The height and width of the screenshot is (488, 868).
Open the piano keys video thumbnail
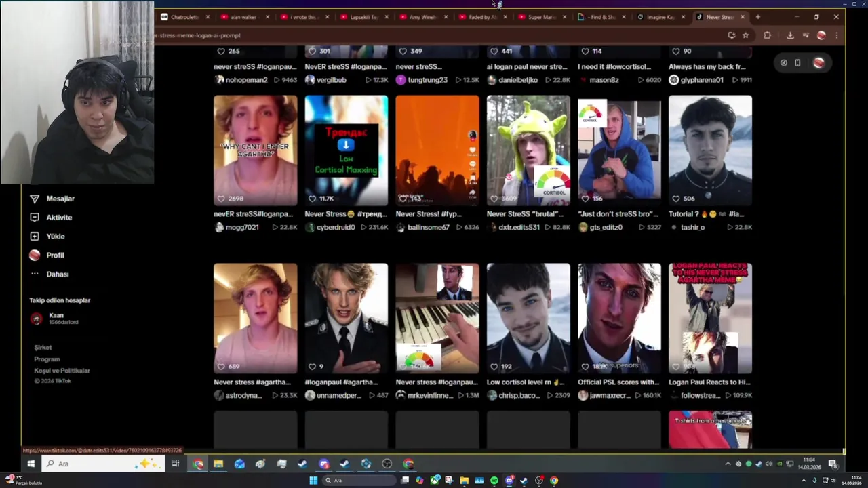tap(437, 319)
